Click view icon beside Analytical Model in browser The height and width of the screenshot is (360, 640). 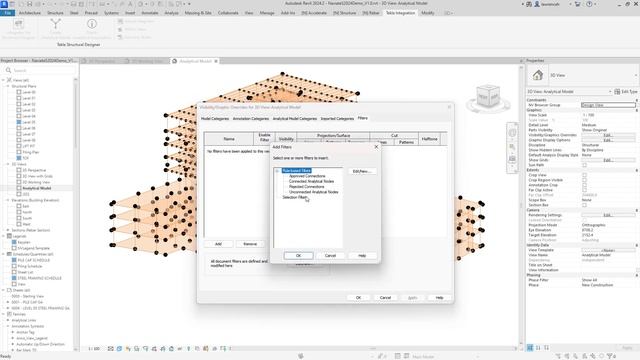[19, 188]
